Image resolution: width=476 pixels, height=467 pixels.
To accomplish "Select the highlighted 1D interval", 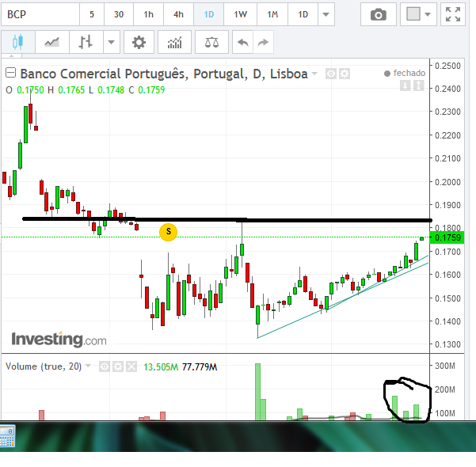I will tap(208, 14).
